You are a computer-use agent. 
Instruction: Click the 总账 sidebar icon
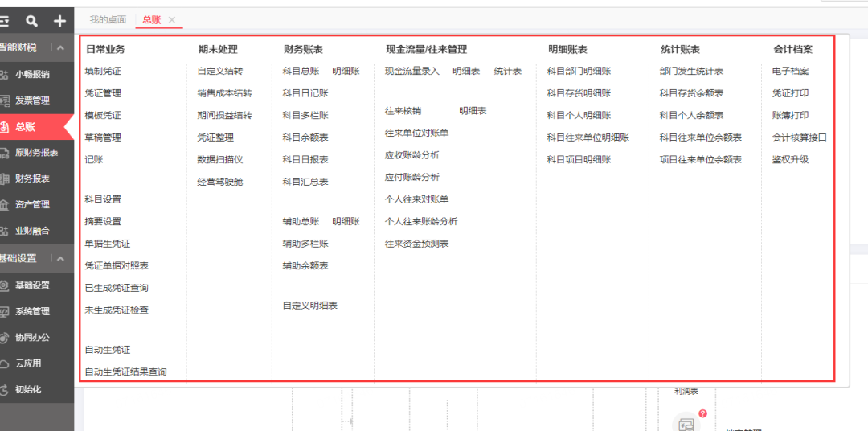point(4,127)
